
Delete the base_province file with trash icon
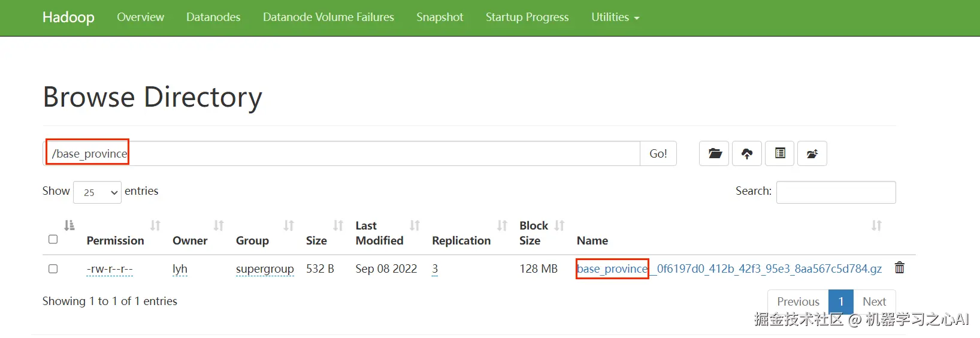pyautogui.click(x=899, y=268)
